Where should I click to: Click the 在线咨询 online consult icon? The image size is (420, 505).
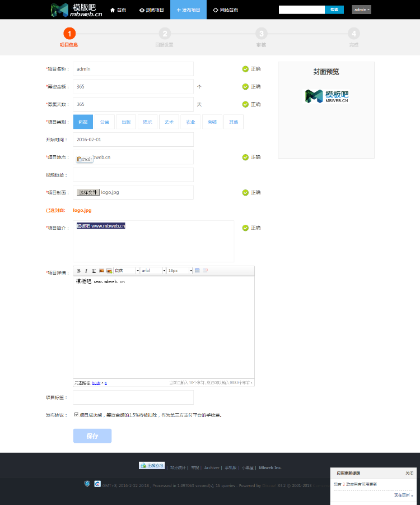[152, 465]
